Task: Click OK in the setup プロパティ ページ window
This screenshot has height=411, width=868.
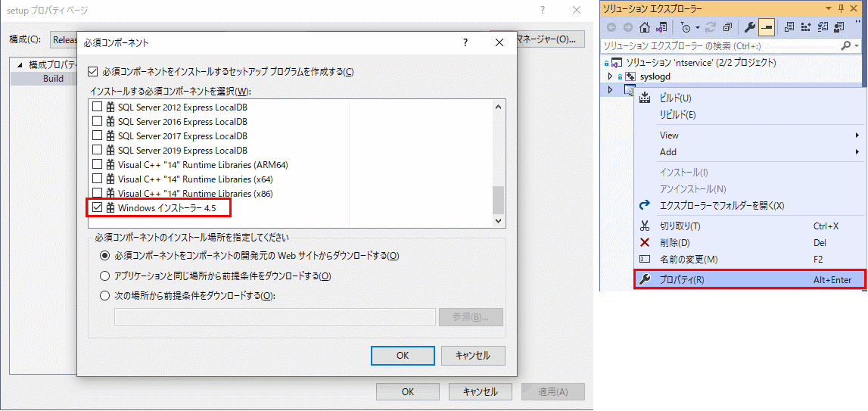Action: pyautogui.click(x=408, y=391)
